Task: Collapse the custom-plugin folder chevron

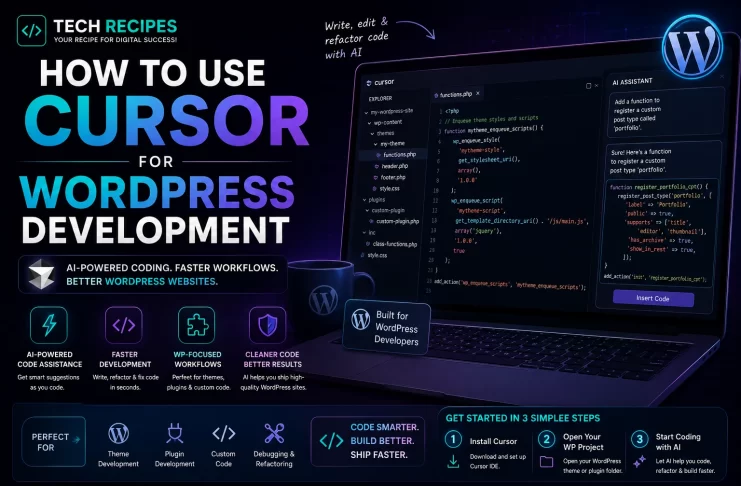Action: tap(368, 211)
